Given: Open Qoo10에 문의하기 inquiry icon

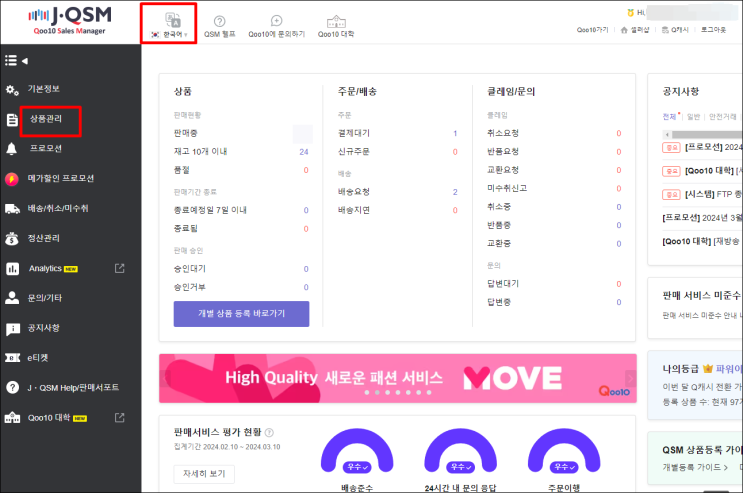Looking at the screenshot, I should 276,21.
